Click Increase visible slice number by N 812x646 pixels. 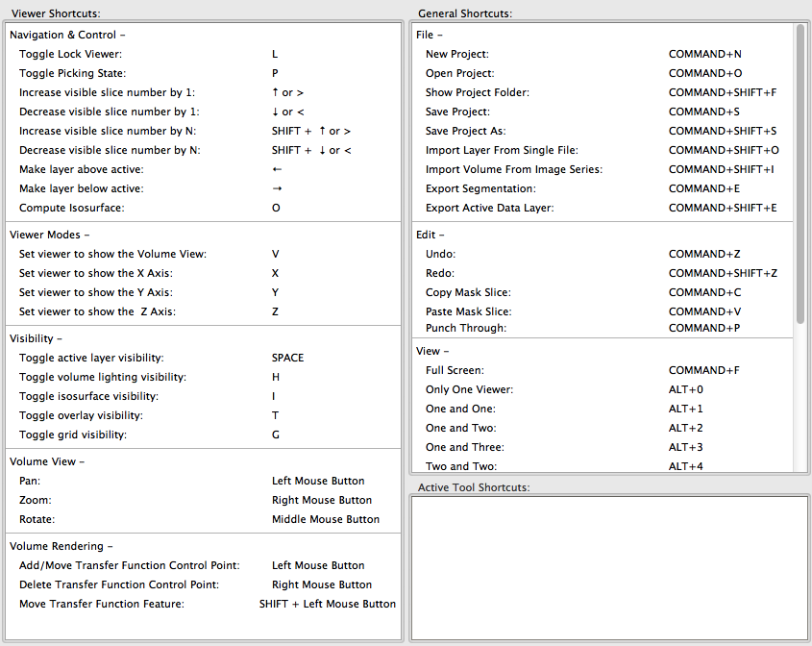[x=108, y=131]
